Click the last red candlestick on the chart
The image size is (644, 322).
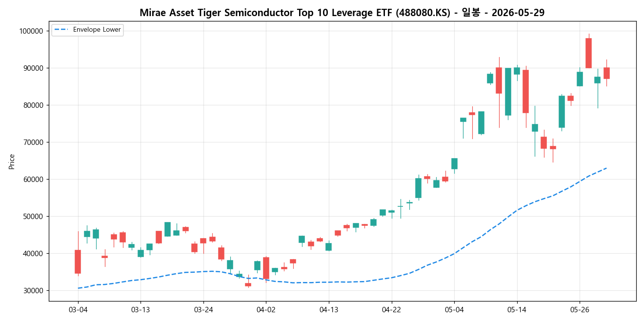[x=606, y=73]
